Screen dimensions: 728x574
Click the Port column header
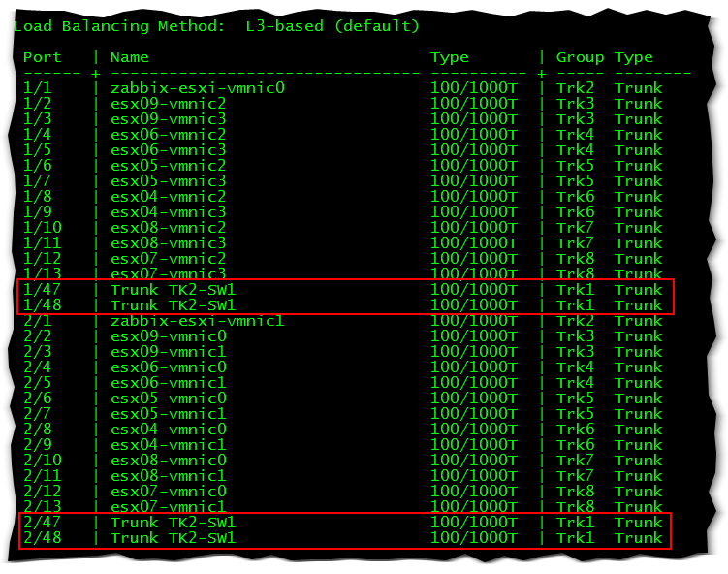[x=42, y=57]
